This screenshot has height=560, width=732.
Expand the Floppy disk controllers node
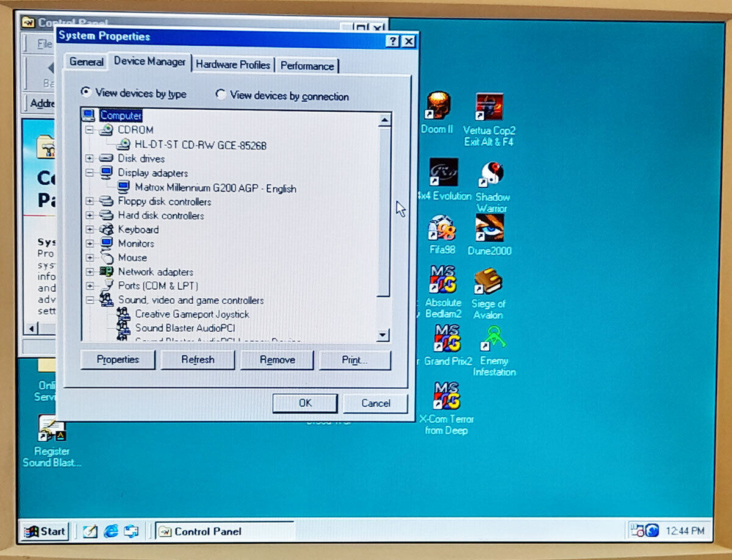[x=90, y=201]
